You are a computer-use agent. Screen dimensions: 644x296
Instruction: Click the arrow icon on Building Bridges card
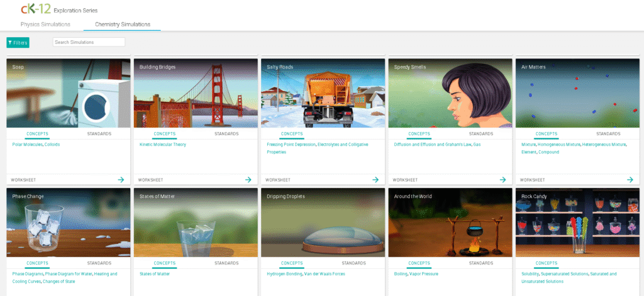[248, 180]
